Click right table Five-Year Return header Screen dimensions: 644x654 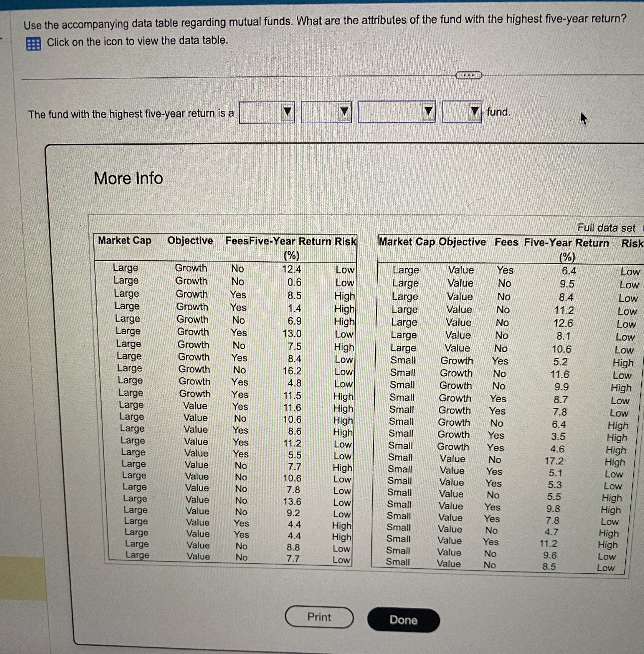point(566,243)
